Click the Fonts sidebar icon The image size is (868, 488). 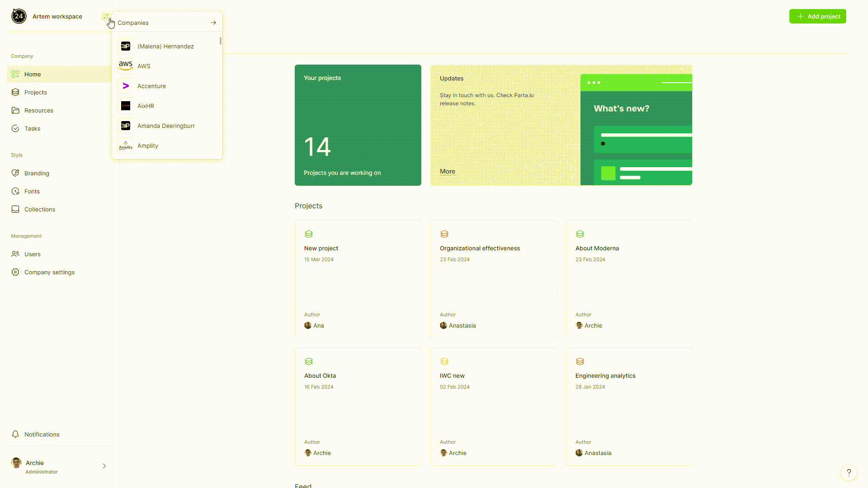tap(15, 191)
